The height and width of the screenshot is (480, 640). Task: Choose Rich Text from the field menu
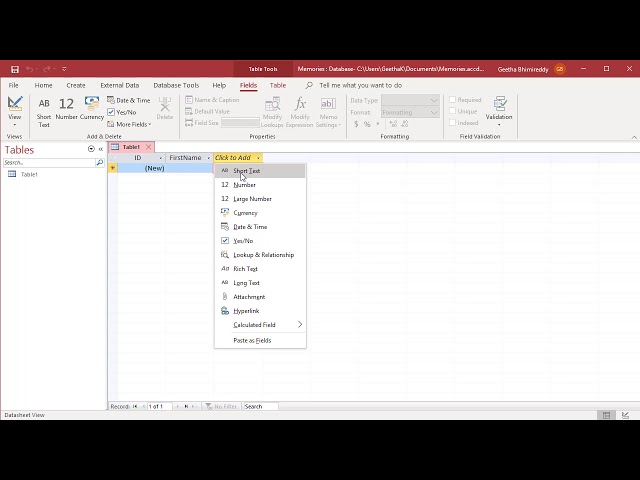[260, 269]
